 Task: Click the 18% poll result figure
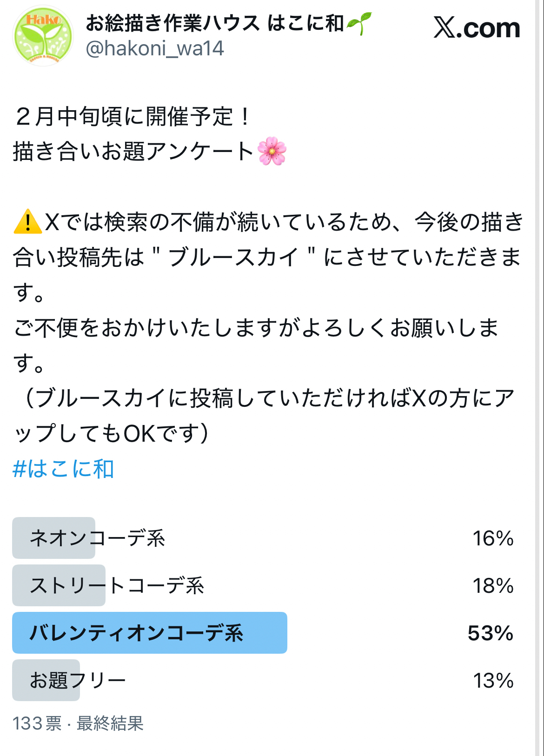(x=493, y=586)
